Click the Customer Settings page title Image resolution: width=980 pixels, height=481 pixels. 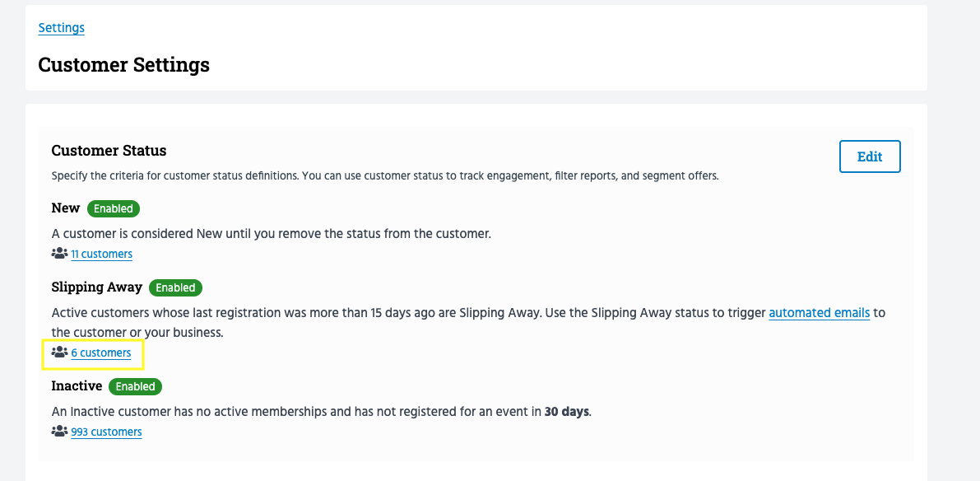[124, 64]
